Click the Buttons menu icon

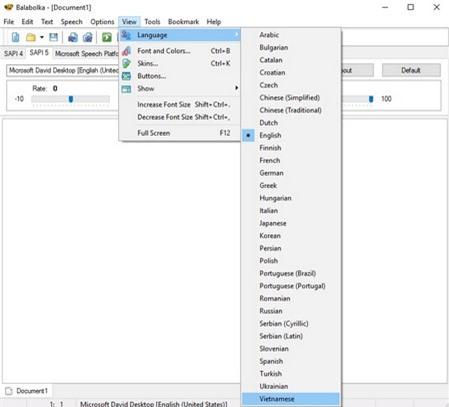[126, 76]
